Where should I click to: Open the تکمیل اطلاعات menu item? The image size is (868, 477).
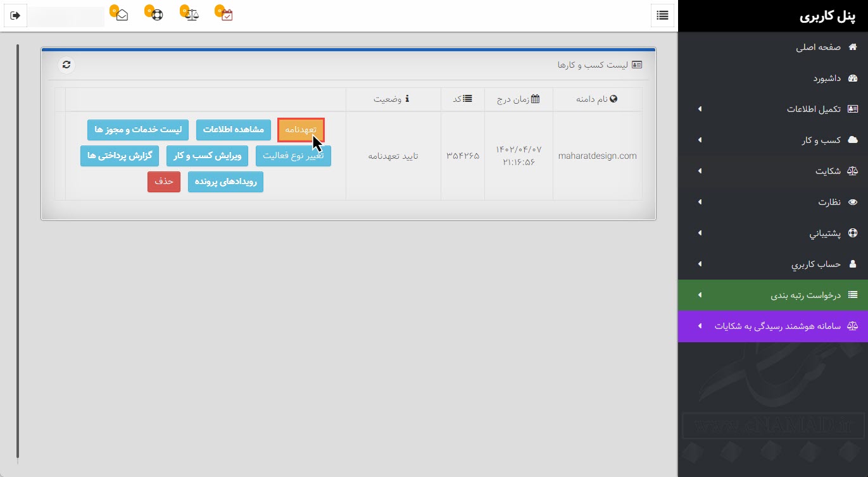pyautogui.click(x=772, y=109)
